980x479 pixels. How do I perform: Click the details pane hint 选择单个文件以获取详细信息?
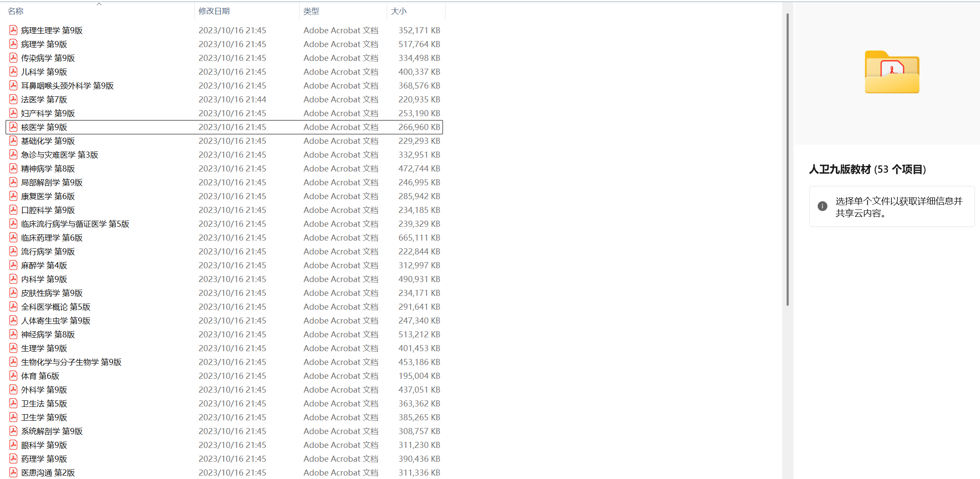(x=899, y=207)
